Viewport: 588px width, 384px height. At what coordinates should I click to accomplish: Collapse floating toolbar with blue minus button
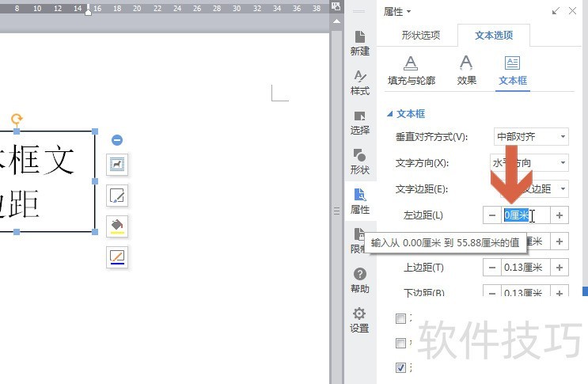[117, 140]
